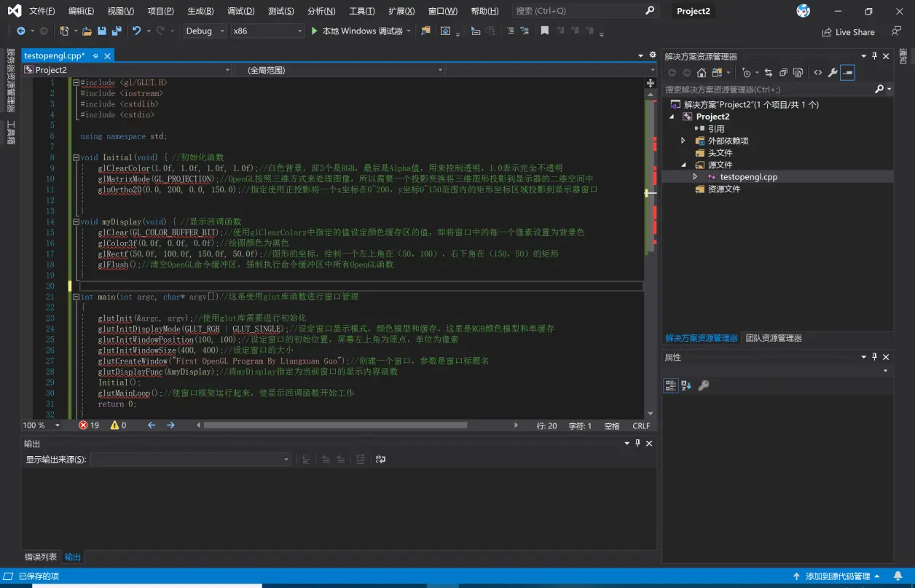
Task: Open the 调试(D) menu
Action: pyautogui.click(x=240, y=11)
